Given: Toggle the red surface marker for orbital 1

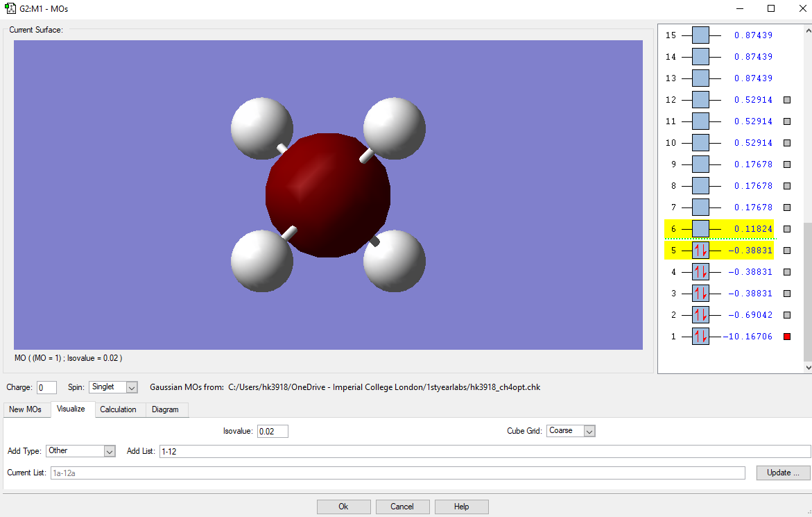Looking at the screenshot, I should pos(787,337).
